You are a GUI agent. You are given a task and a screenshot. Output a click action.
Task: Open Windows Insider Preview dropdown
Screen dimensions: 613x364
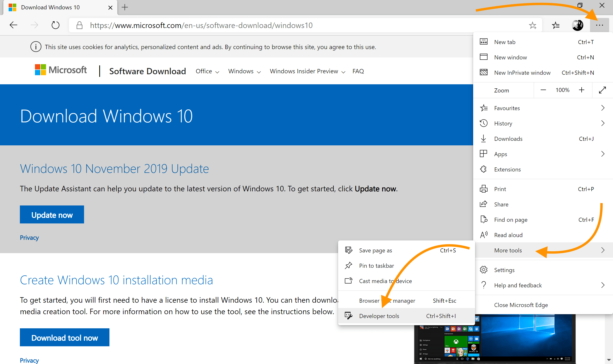[x=307, y=71]
